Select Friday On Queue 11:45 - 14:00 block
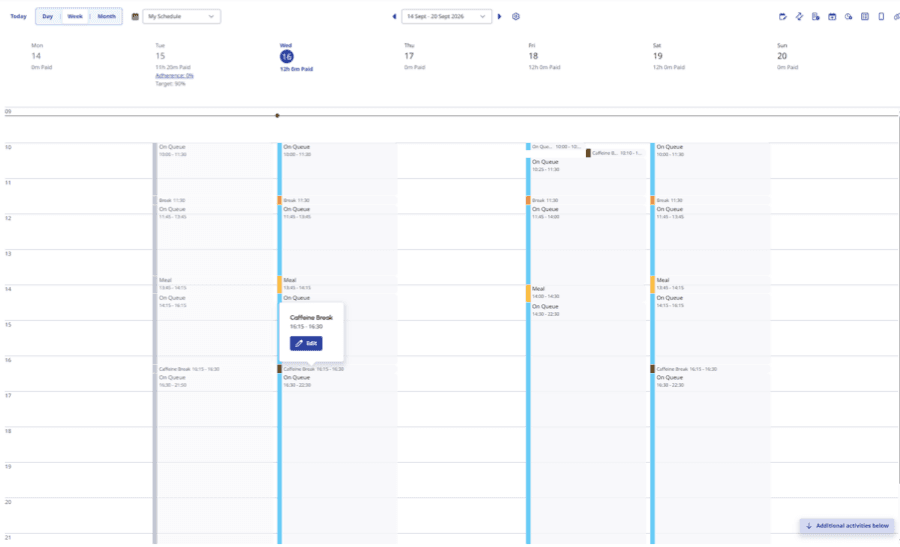 (587, 245)
